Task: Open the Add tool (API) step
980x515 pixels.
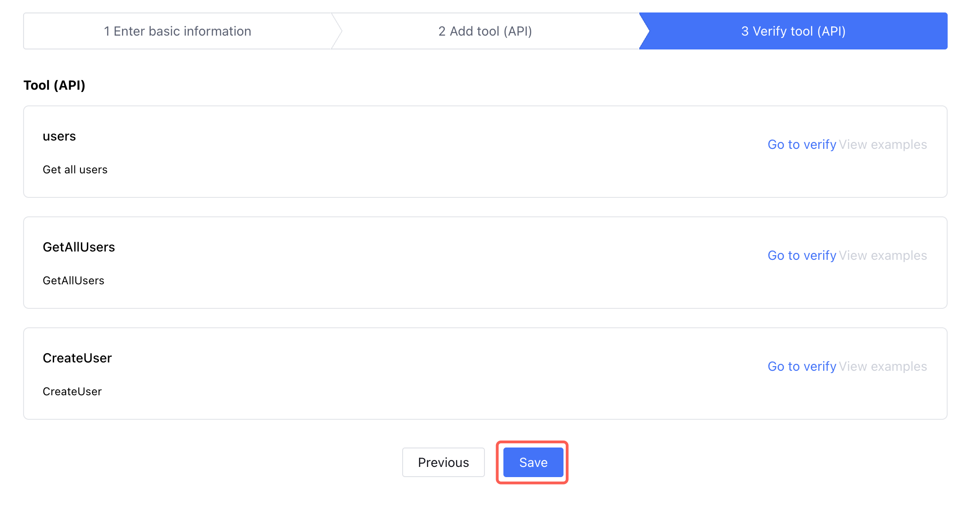Action: coord(485,31)
